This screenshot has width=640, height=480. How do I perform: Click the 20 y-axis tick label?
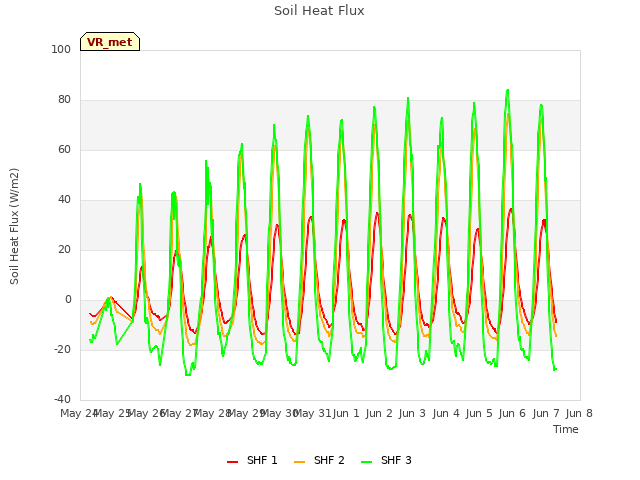click(x=64, y=250)
